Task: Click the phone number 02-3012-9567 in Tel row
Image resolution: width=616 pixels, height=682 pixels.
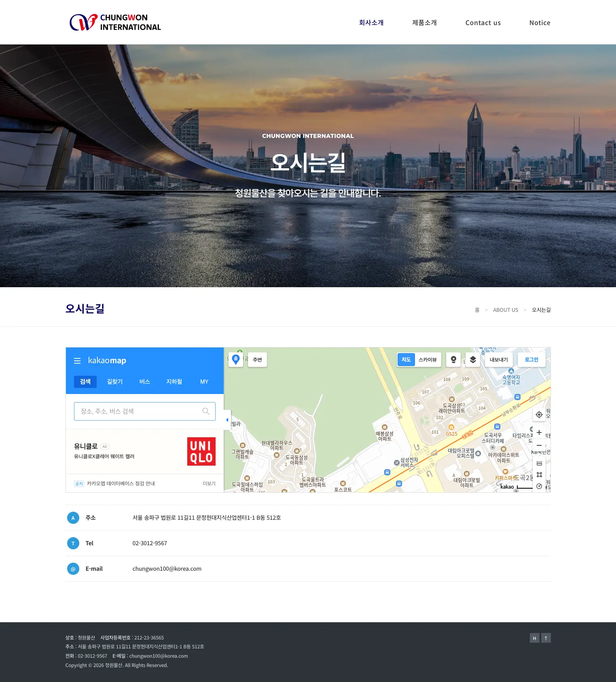Action: [x=150, y=543]
